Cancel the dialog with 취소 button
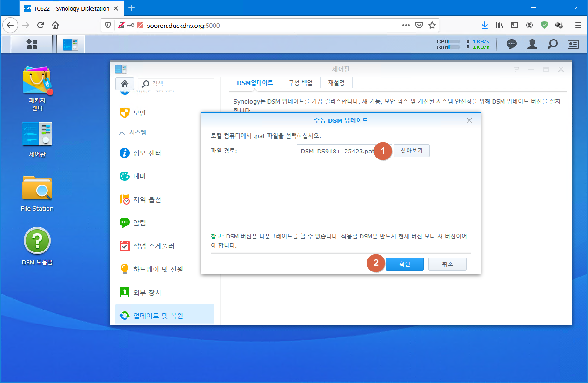This screenshot has width=588, height=383. coord(447,264)
